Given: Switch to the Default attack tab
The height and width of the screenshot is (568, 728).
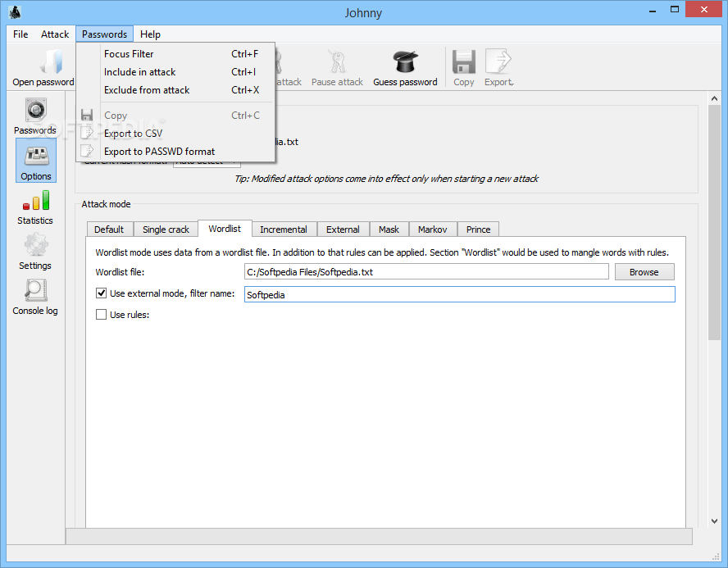Looking at the screenshot, I should [109, 229].
